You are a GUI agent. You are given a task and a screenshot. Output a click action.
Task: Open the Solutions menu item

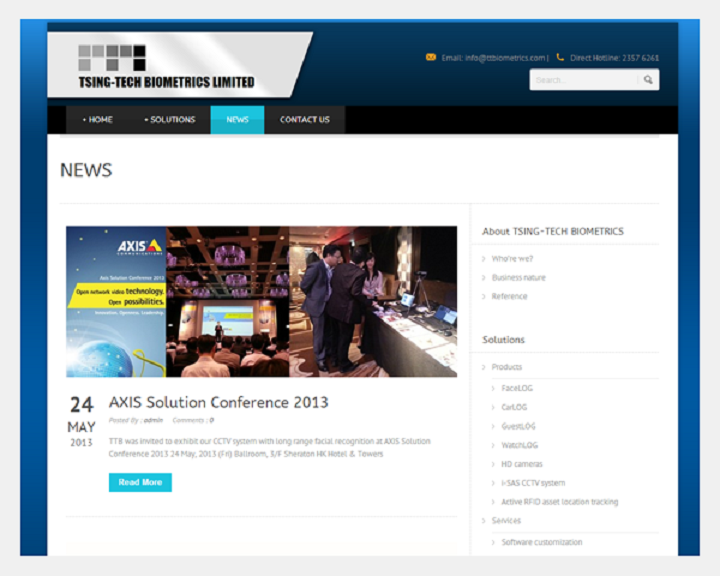(170, 120)
